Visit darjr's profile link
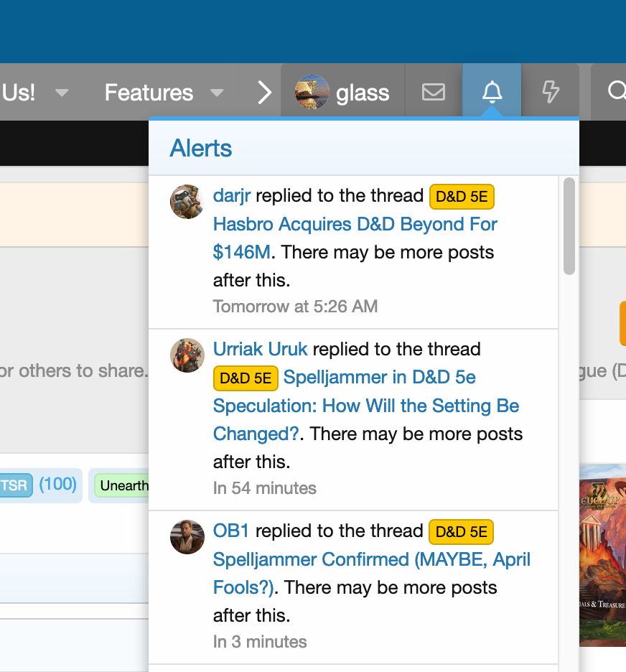Image resolution: width=626 pixels, height=672 pixels. [x=232, y=196]
